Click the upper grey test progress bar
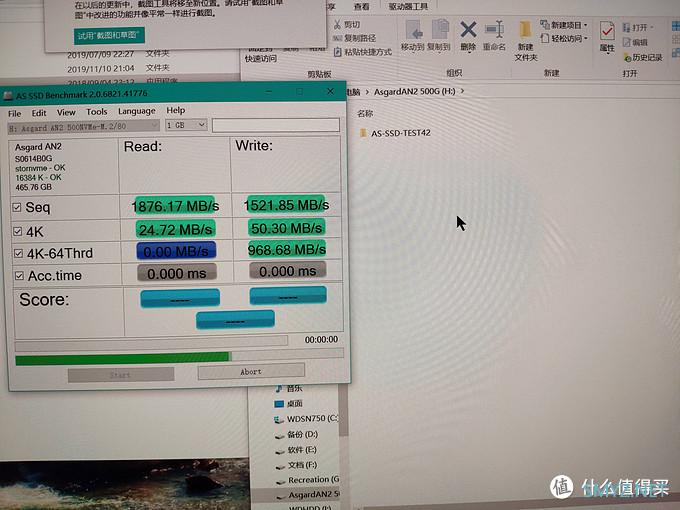 [151, 342]
